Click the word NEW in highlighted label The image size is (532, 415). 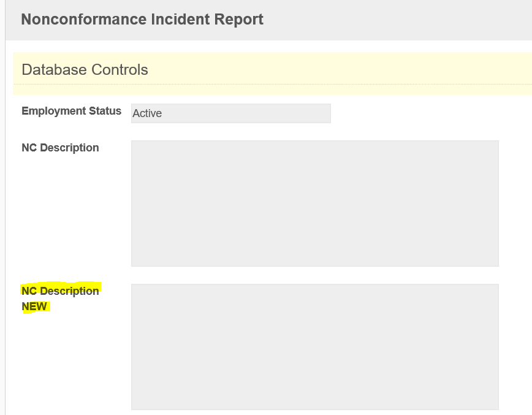pyautogui.click(x=34, y=306)
